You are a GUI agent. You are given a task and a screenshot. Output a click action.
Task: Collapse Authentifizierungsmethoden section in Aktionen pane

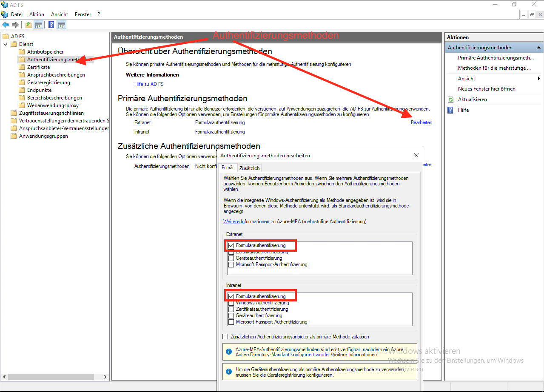coord(538,48)
